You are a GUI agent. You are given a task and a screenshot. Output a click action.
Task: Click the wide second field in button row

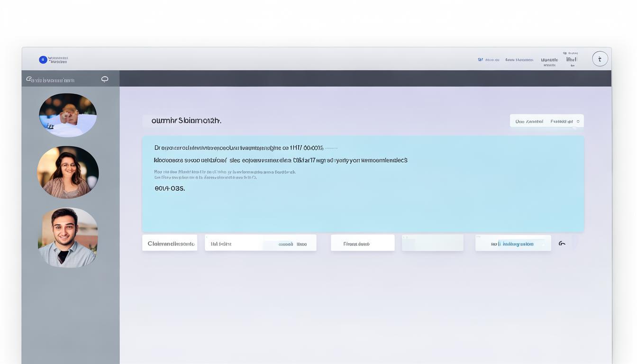tap(260, 243)
